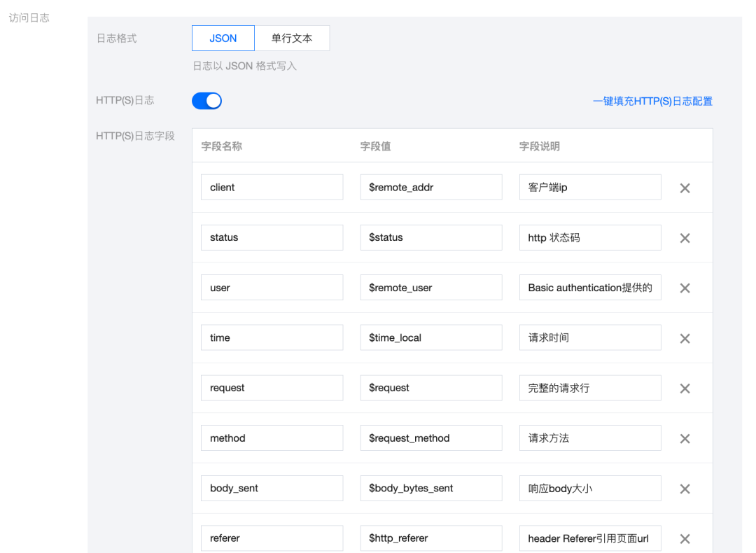Delete the body_sent field row

[685, 489]
